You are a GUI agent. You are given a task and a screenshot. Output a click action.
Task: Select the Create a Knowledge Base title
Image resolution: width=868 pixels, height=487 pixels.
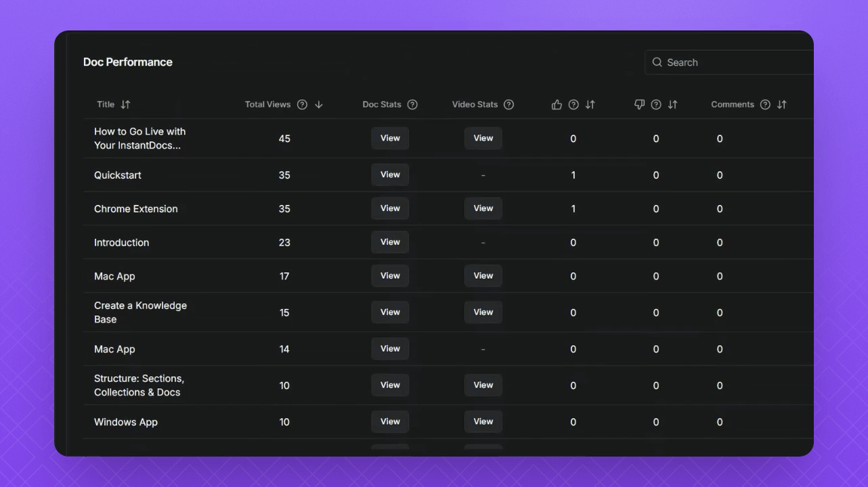pos(140,312)
